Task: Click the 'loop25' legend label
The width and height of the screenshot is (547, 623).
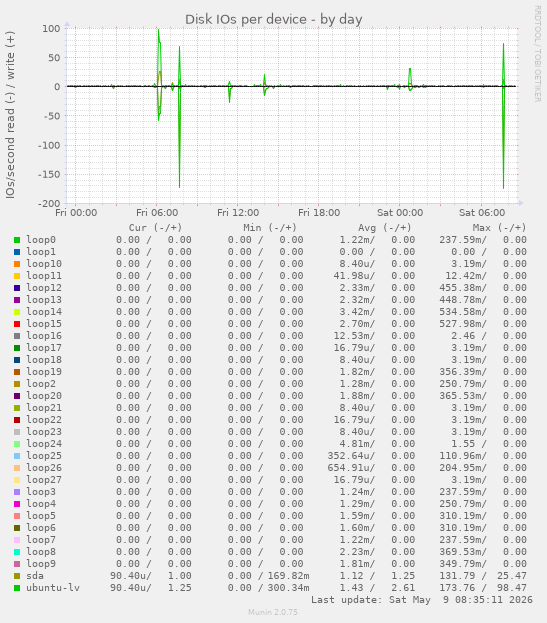Action: (44, 456)
